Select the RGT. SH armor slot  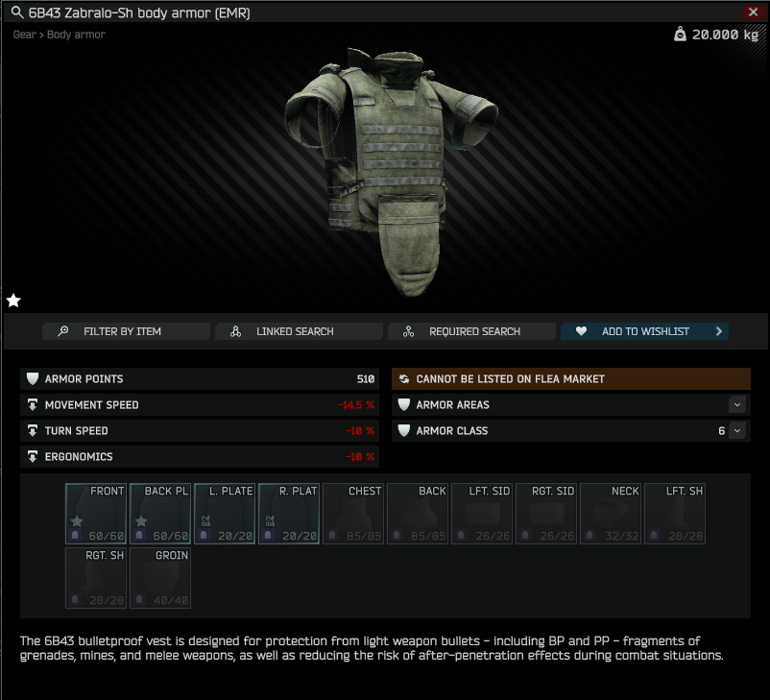pos(96,578)
